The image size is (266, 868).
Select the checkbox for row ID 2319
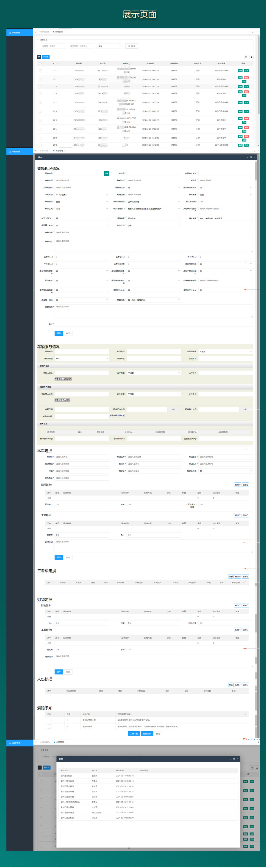click(x=40, y=87)
